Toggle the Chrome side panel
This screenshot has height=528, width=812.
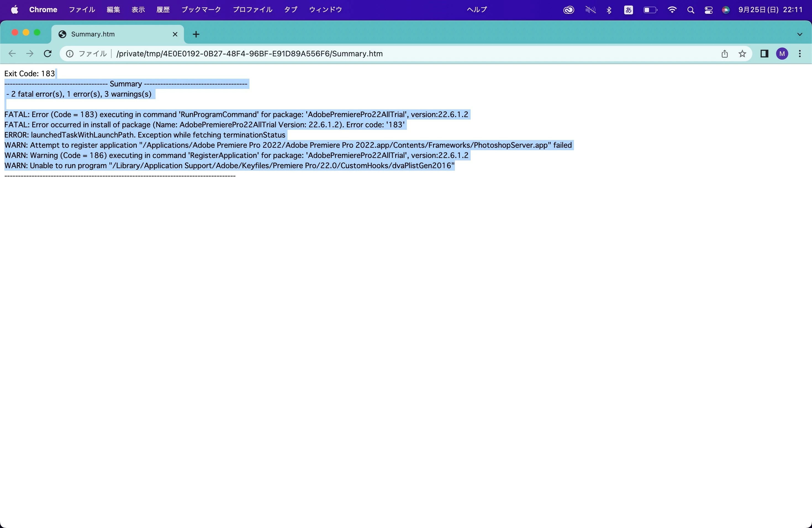click(764, 54)
